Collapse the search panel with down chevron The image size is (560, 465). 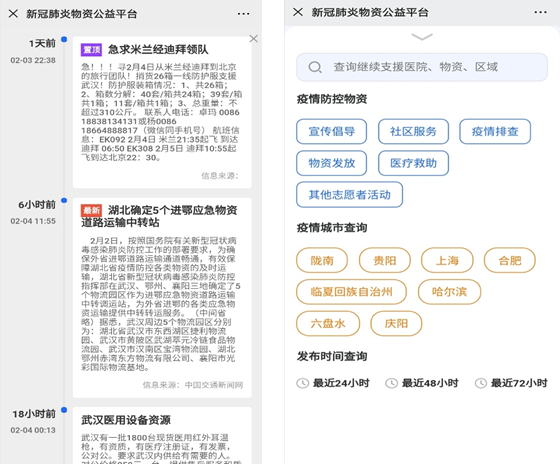point(422,37)
